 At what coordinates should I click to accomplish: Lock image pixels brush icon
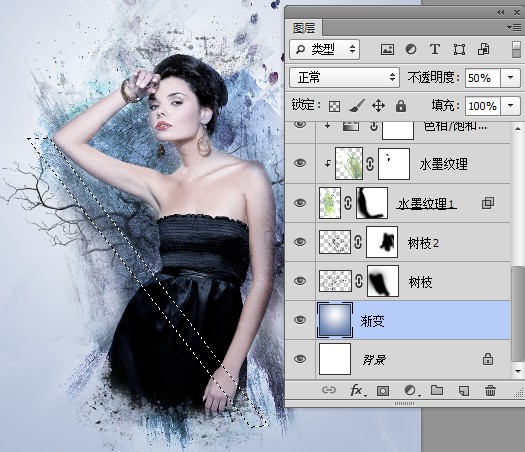click(x=357, y=106)
